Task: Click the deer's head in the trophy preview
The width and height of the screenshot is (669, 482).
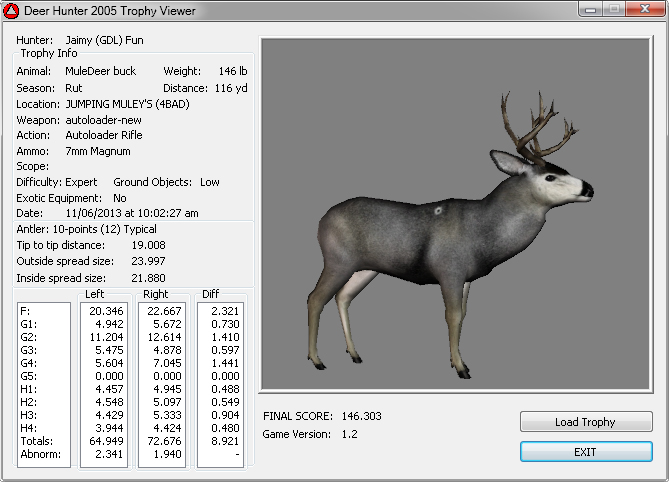Action: [558, 183]
